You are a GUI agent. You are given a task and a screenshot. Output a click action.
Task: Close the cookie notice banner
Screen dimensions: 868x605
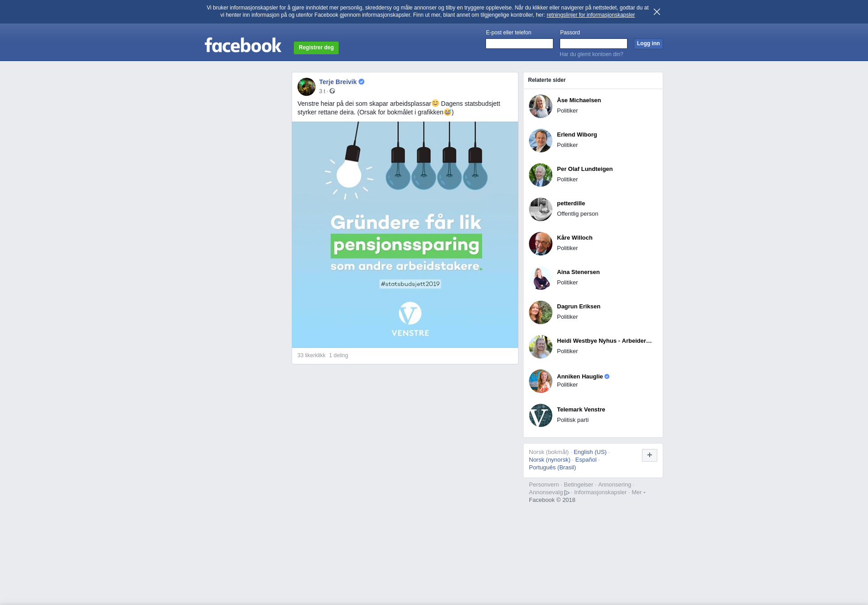coord(656,12)
